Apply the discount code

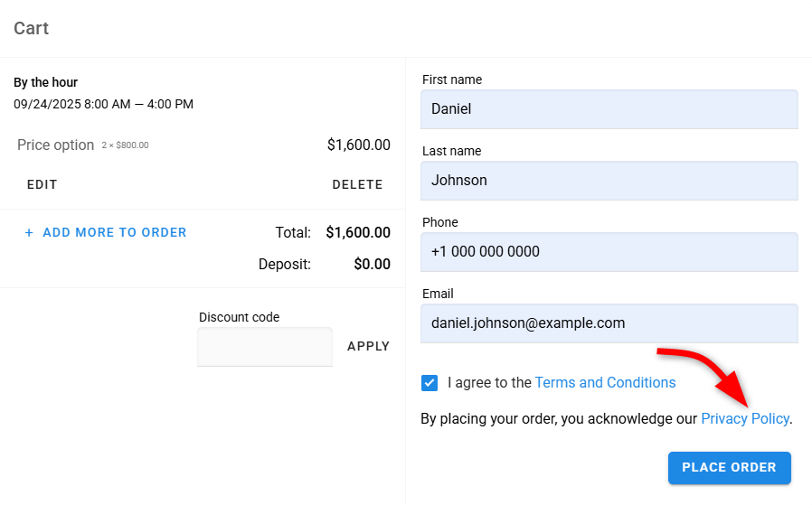pyautogui.click(x=368, y=346)
